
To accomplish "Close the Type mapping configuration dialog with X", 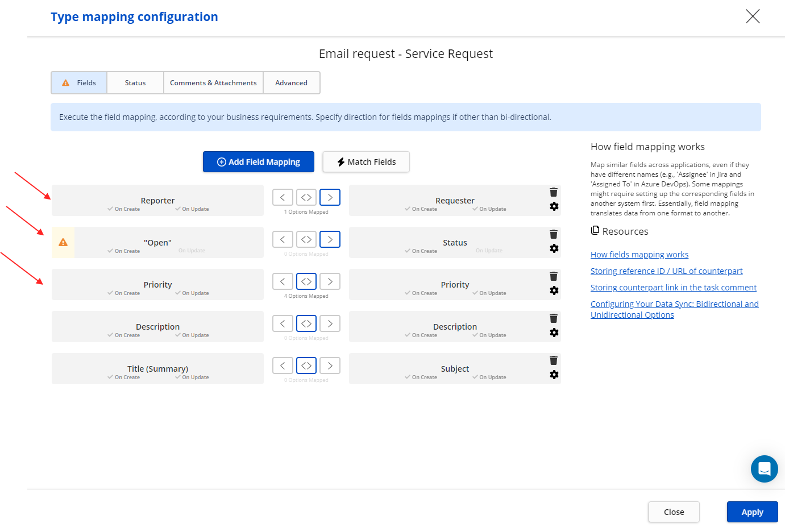I will pyautogui.click(x=753, y=16).
